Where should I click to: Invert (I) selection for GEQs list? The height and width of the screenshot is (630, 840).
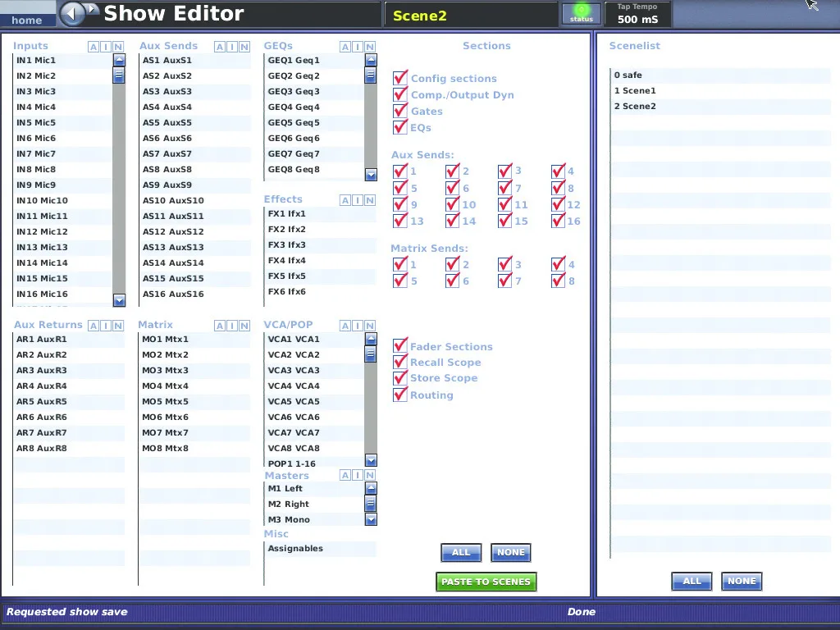click(x=358, y=47)
